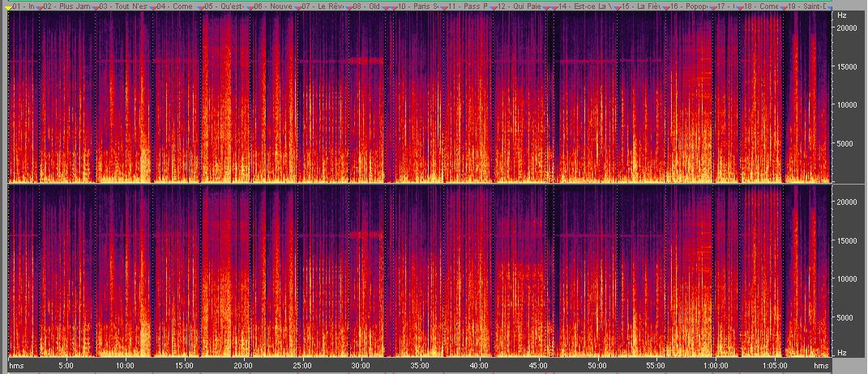The height and width of the screenshot is (374, 868).
Task: Select the '07 - Le Rêv' track marker
Action: [323, 6]
